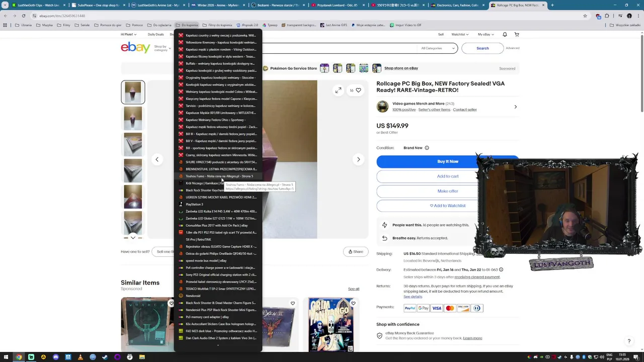Click the Brand New condition info icon
The width and height of the screenshot is (644, 362).
tap(427, 148)
